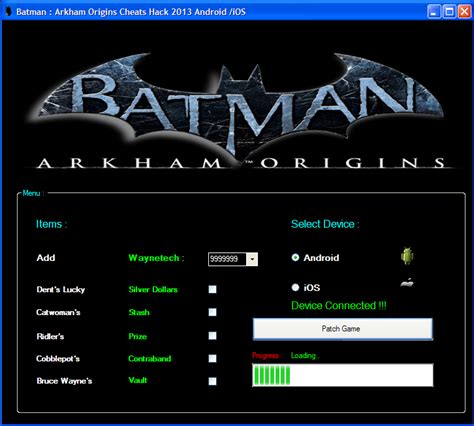Click the 9999999 Waynetech value field
This screenshot has height=426, width=474.
[x=227, y=259]
